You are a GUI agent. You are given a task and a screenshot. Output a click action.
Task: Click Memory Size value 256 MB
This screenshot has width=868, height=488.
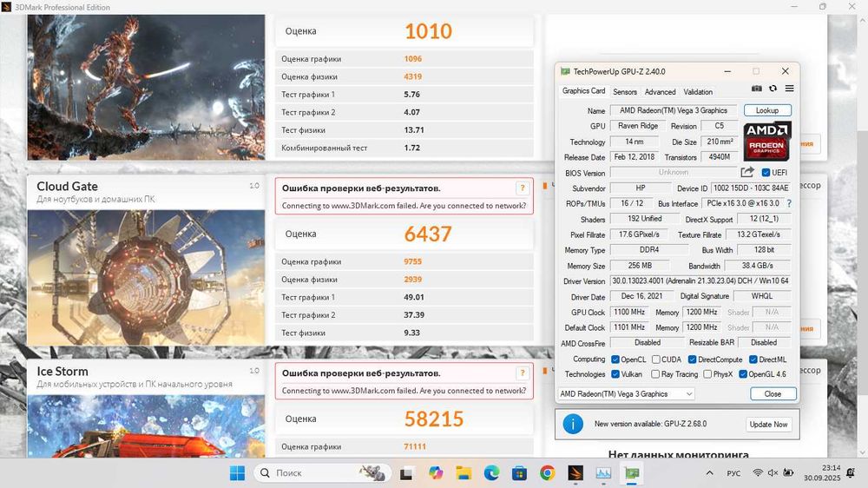point(640,266)
